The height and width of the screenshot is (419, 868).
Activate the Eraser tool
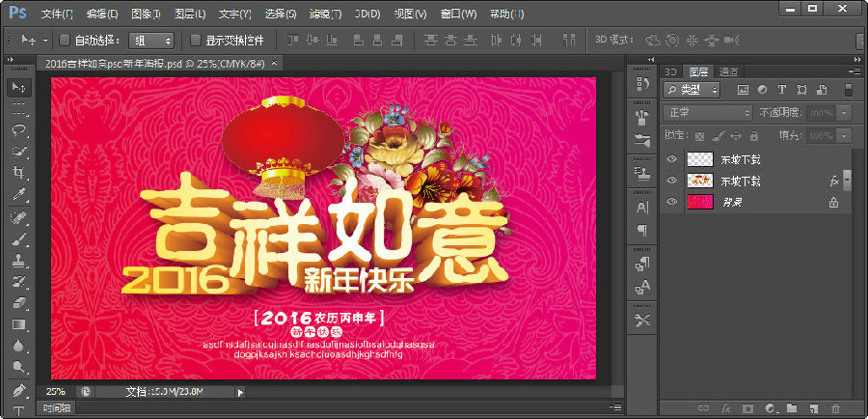coord(19,302)
